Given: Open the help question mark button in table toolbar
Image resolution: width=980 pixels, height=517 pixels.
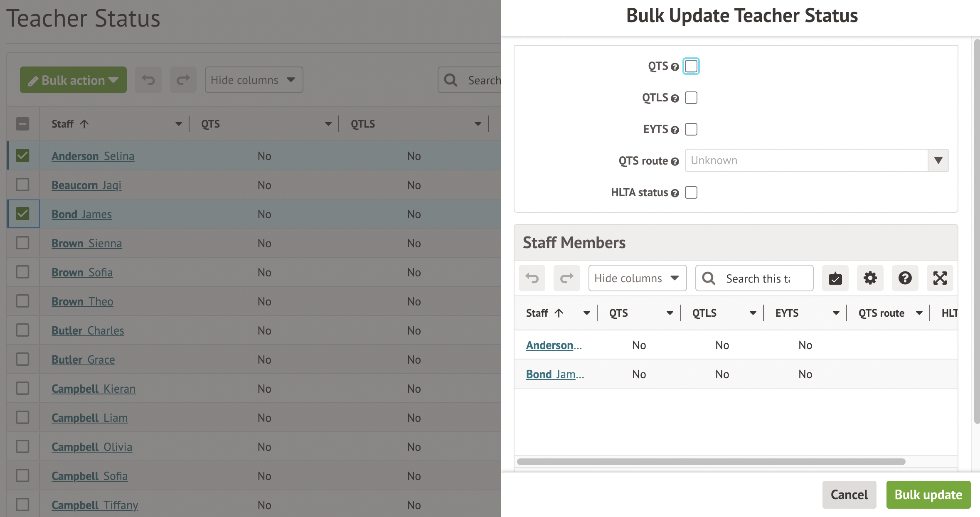Looking at the screenshot, I should 905,278.
